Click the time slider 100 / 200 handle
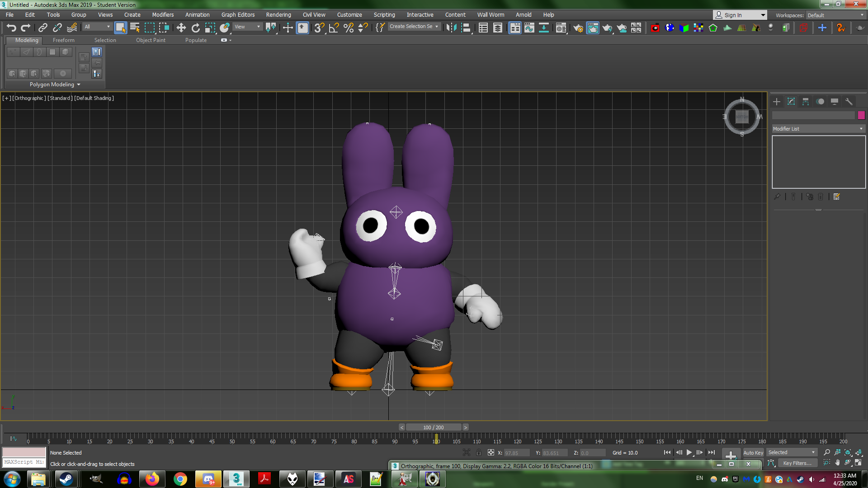Image resolution: width=868 pixels, height=488 pixels. pyautogui.click(x=434, y=427)
